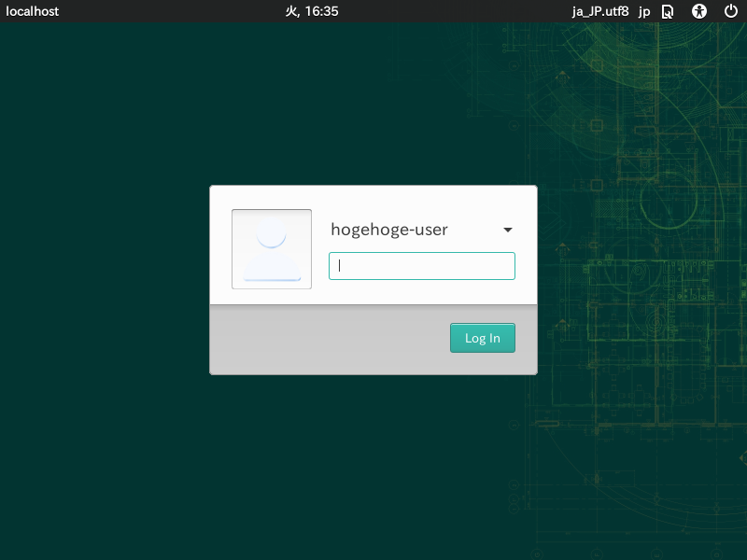Open the ja_JP.utf8 language menu
This screenshot has height=560, width=747.
pyautogui.click(x=600, y=11)
